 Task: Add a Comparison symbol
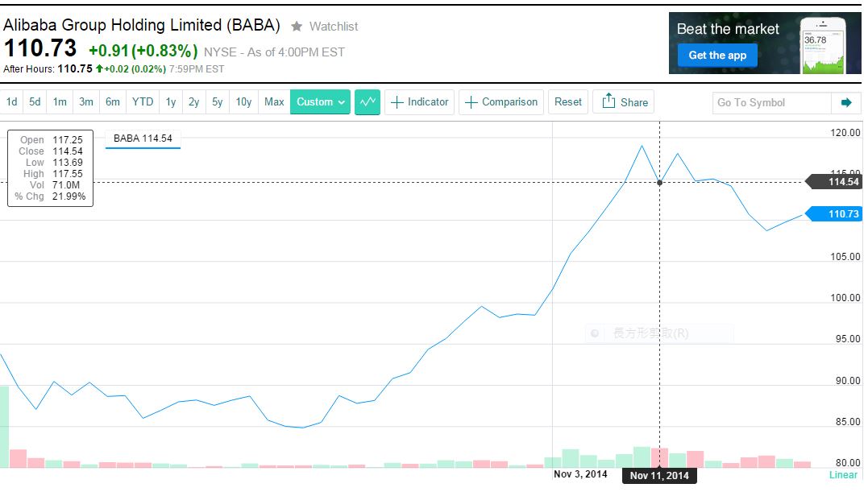click(x=501, y=102)
